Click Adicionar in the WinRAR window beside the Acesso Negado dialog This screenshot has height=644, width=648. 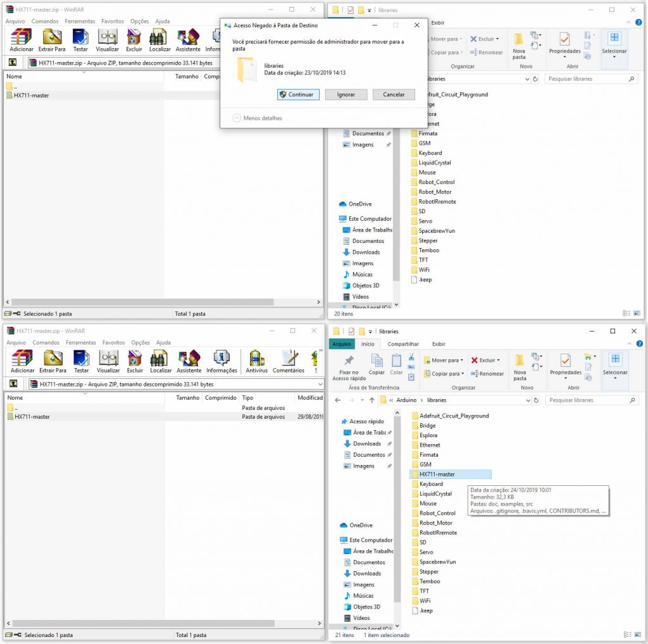point(22,40)
